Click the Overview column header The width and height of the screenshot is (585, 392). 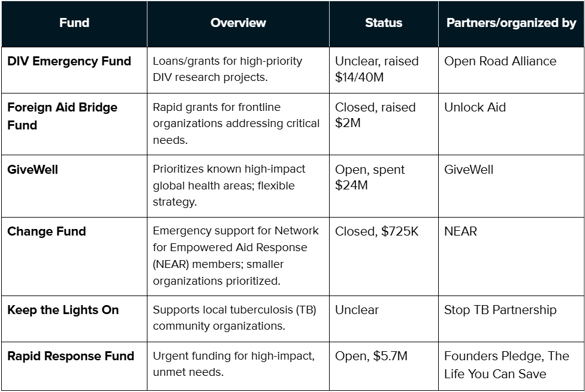(x=238, y=23)
